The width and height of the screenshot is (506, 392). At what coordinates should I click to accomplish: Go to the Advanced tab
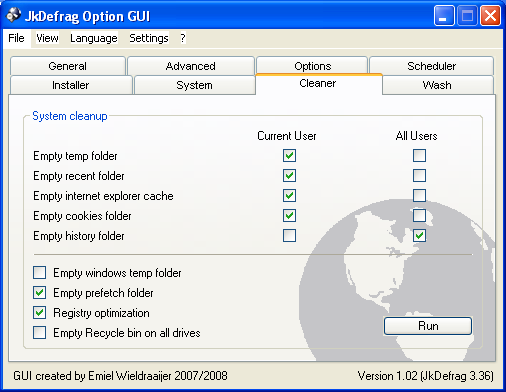point(191,66)
